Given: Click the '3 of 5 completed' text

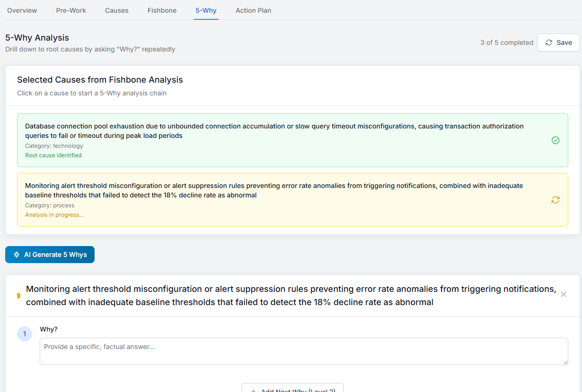Looking at the screenshot, I should pyautogui.click(x=507, y=43).
